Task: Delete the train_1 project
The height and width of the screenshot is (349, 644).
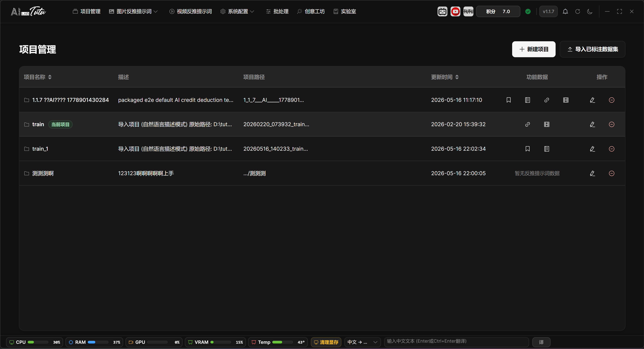Action: 611,149
